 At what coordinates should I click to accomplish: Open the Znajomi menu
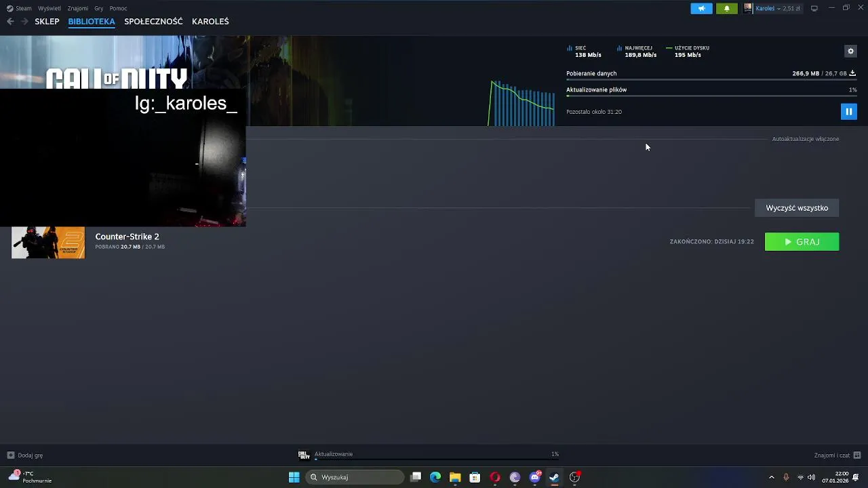click(x=78, y=8)
